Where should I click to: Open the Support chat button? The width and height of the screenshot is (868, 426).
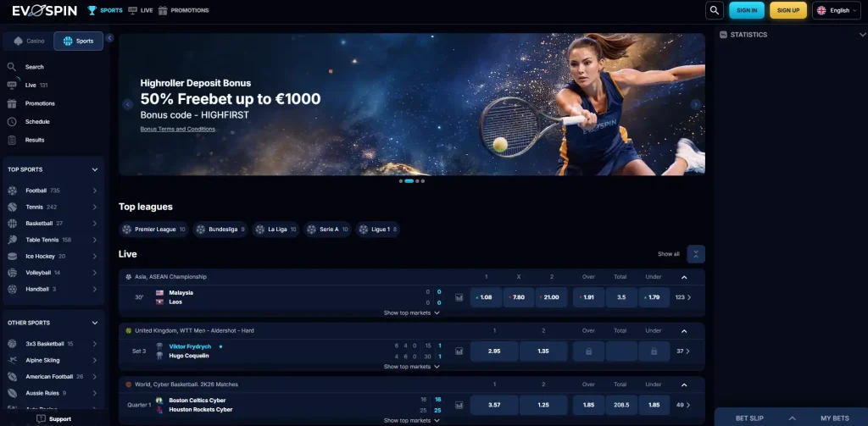(53, 419)
